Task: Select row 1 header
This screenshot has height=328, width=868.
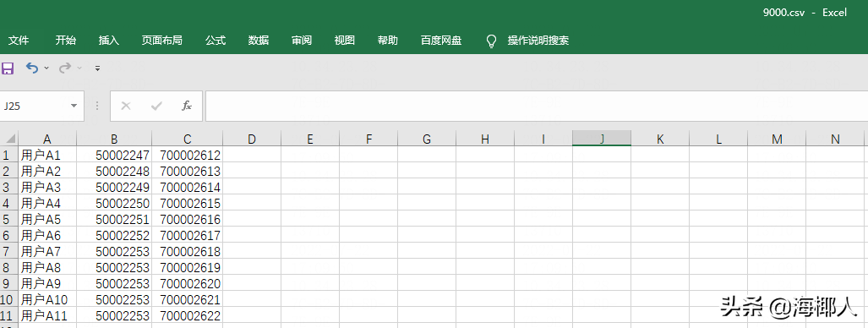Action: [x=8, y=156]
